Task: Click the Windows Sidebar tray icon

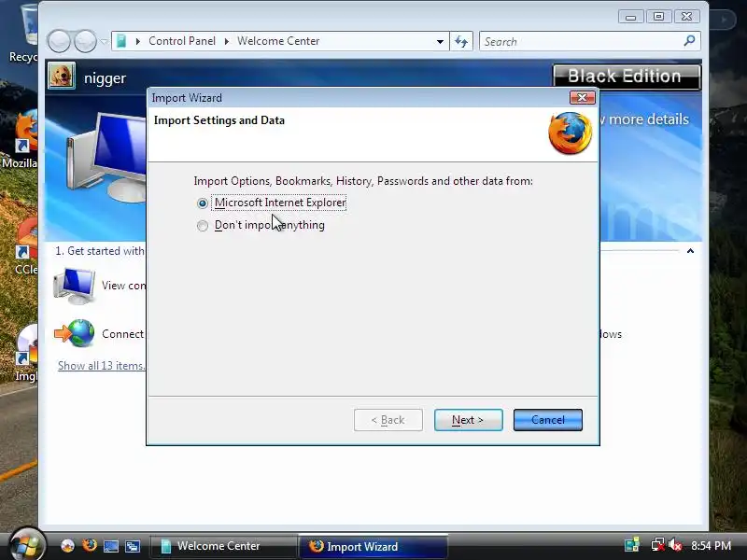Action: coord(632,545)
